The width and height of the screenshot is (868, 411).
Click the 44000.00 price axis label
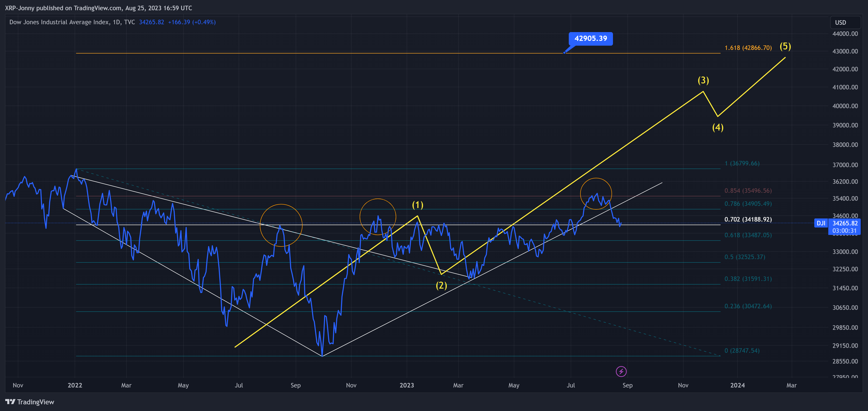(845, 34)
